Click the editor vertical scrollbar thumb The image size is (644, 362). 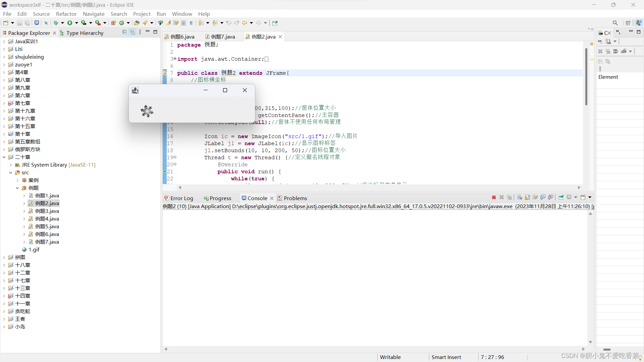(586, 77)
